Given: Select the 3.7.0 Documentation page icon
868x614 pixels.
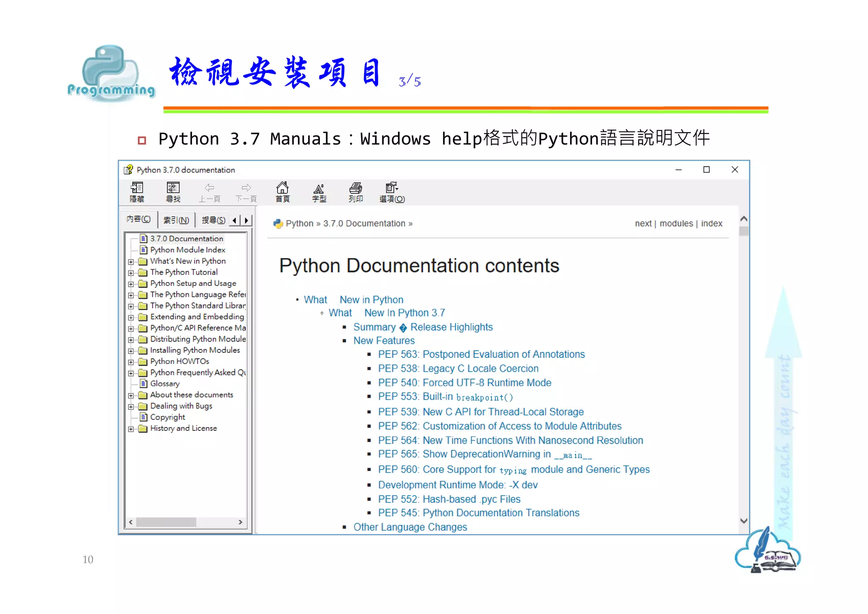Looking at the screenshot, I should pyautogui.click(x=144, y=238).
